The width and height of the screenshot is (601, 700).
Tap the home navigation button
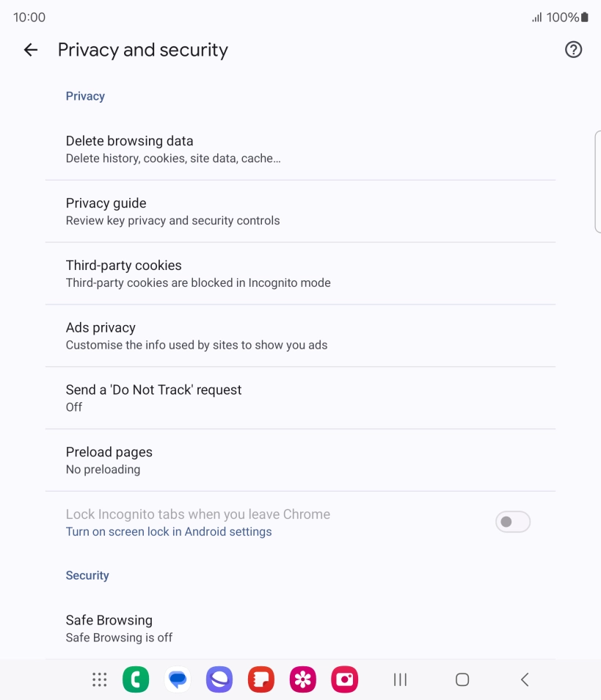(x=462, y=679)
